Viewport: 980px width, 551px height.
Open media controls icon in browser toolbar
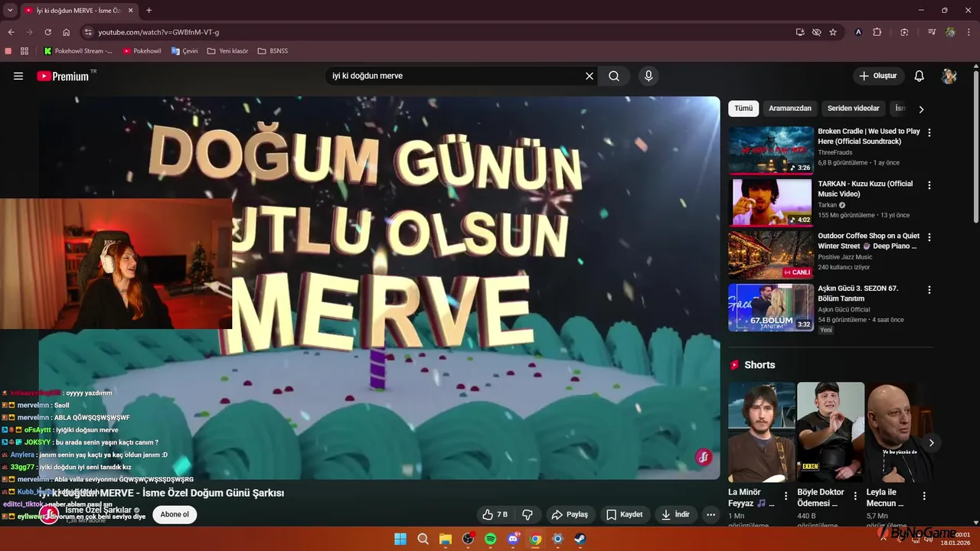pos(932,32)
